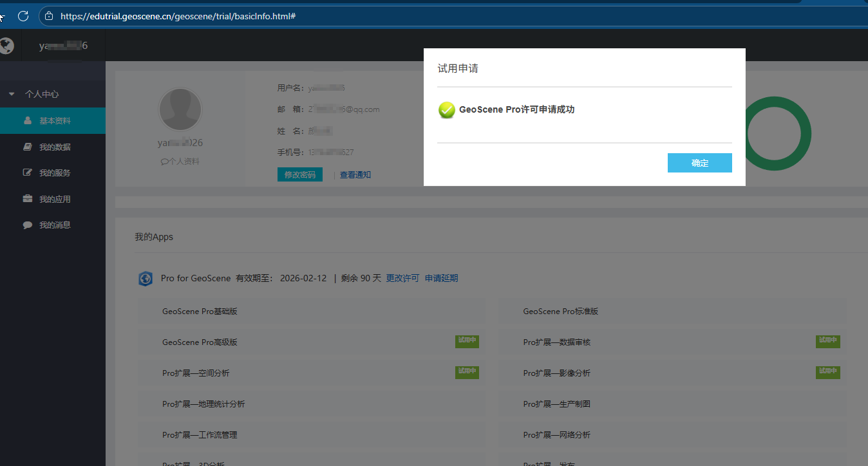Viewport: 868px width, 466px height.
Task: Open the 我的消息 sidebar item
Action: point(53,225)
